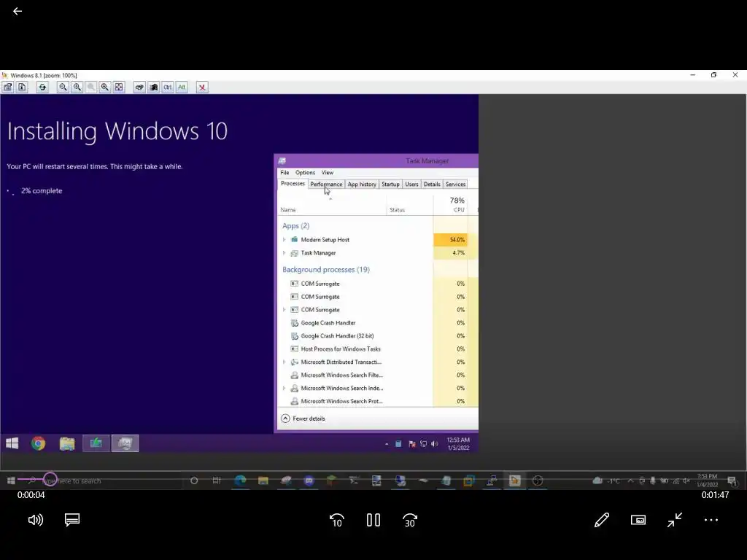Toggle the Alt key toolbar button
Image resolution: width=747 pixels, height=560 pixels.
coord(182,87)
